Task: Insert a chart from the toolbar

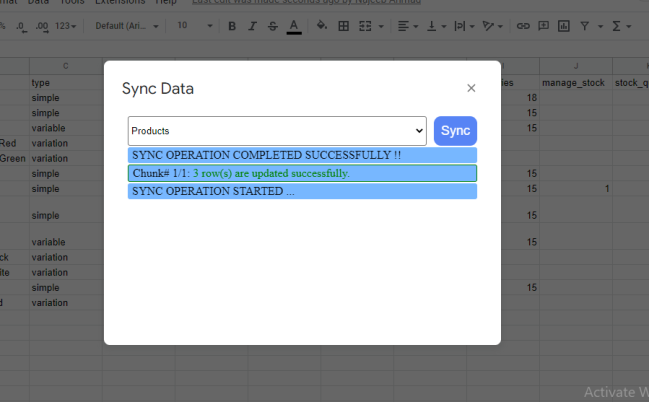Action: [x=563, y=26]
